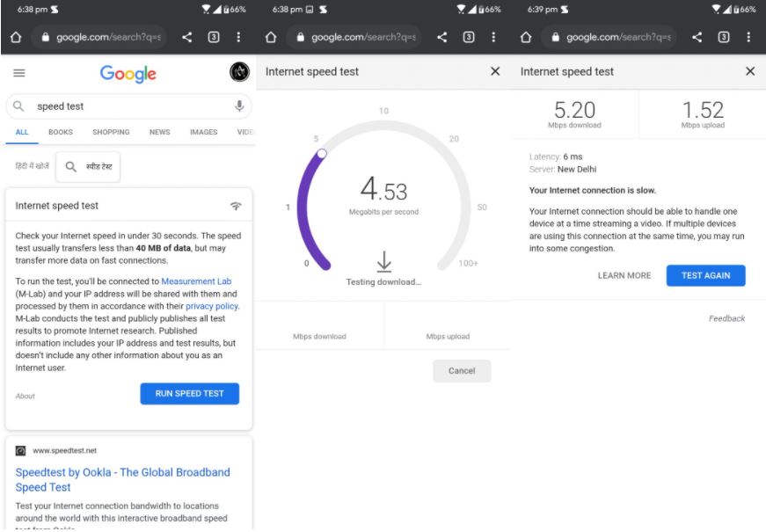The image size is (766, 532).
Task: Switch to NEWS search tab
Action: click(x=160, y=132)
